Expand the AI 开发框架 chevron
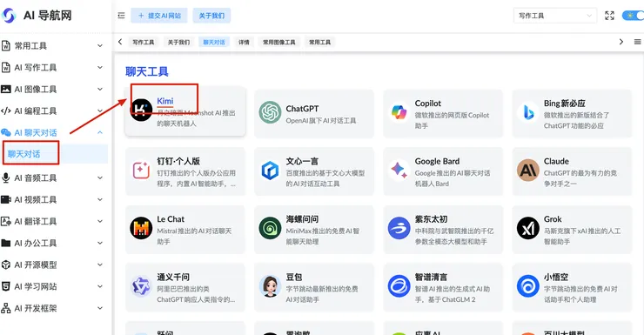644x335 pixels. click(x=100, y=308)
